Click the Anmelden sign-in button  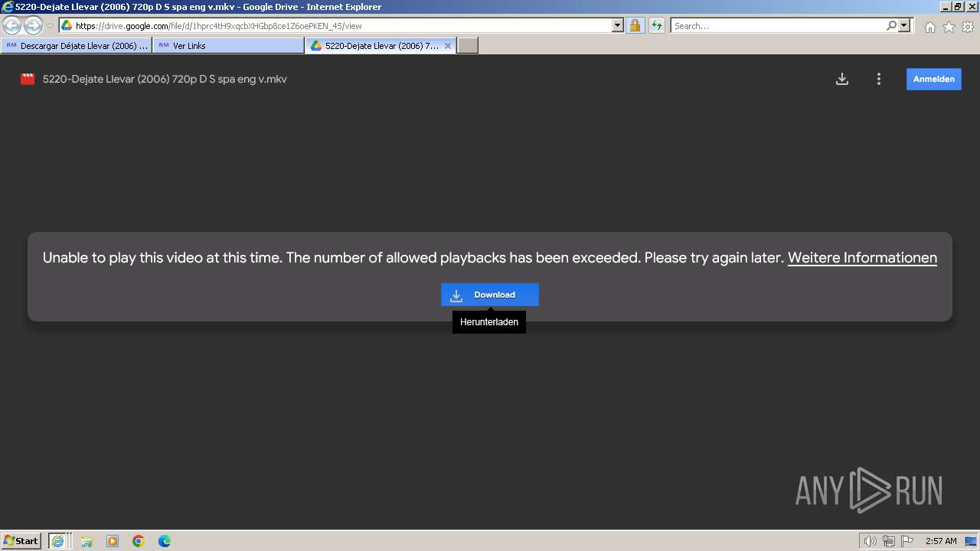[x=934, y=79]
